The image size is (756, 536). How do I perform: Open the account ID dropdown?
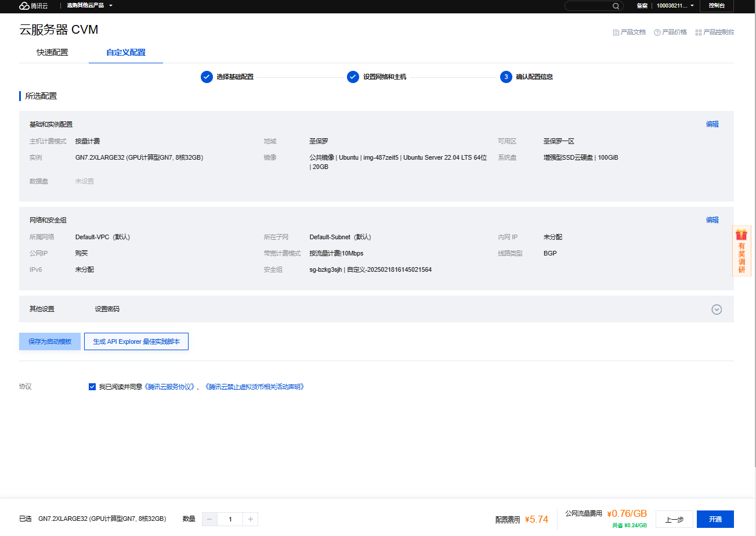click(x=675, y=6)
